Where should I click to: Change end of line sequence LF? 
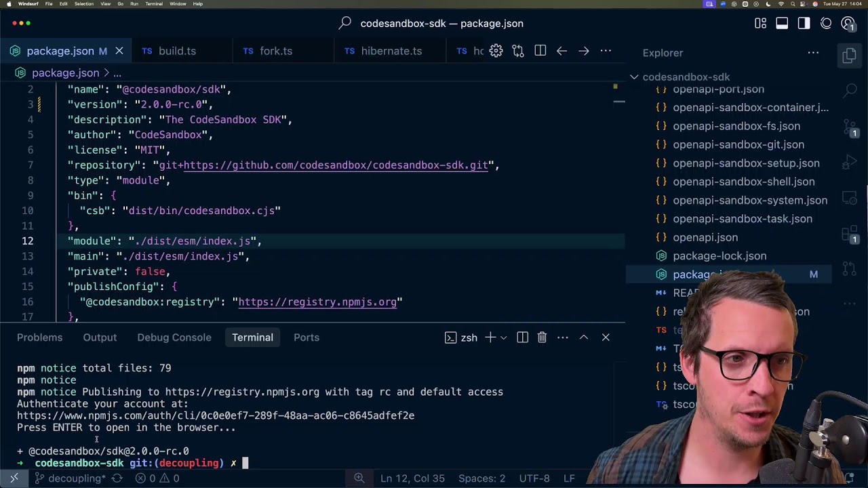569,479
